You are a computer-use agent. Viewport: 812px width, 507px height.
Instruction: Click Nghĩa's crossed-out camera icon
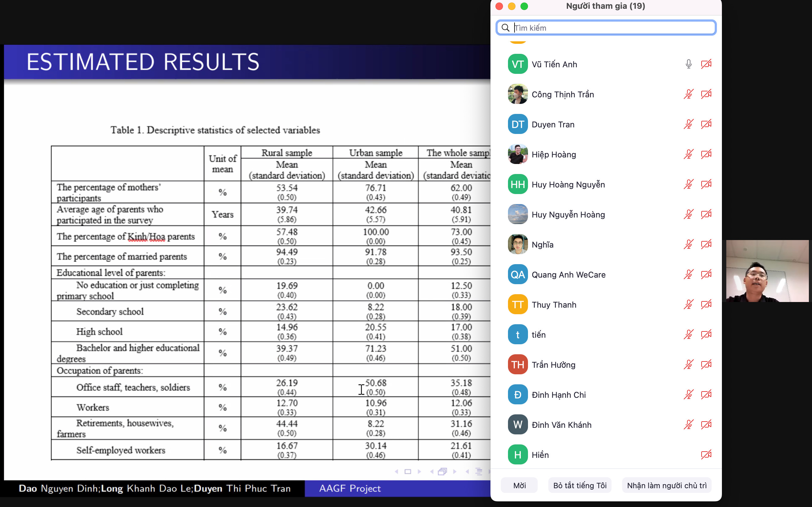point(706,244)
